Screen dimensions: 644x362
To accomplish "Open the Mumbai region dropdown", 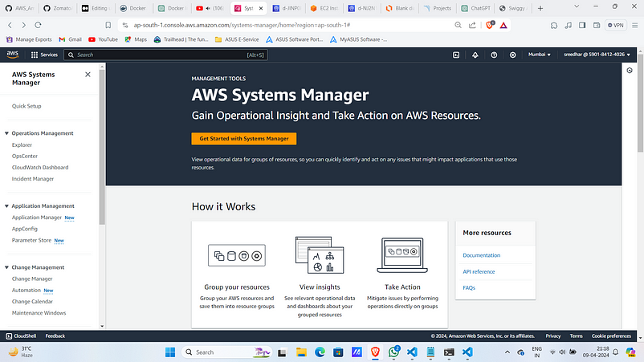I will pyautogui.click(x=540, y=55).
